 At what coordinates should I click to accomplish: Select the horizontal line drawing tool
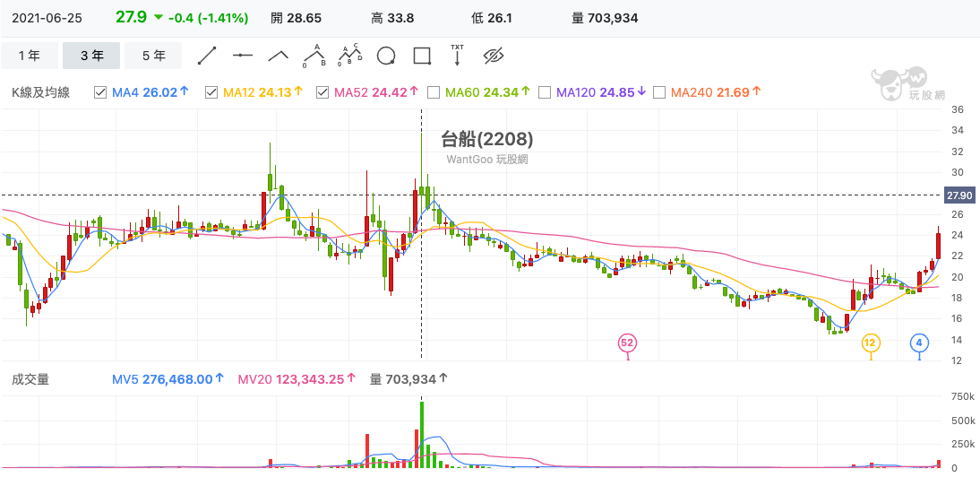pyautogui.click(x=243, y=56)
